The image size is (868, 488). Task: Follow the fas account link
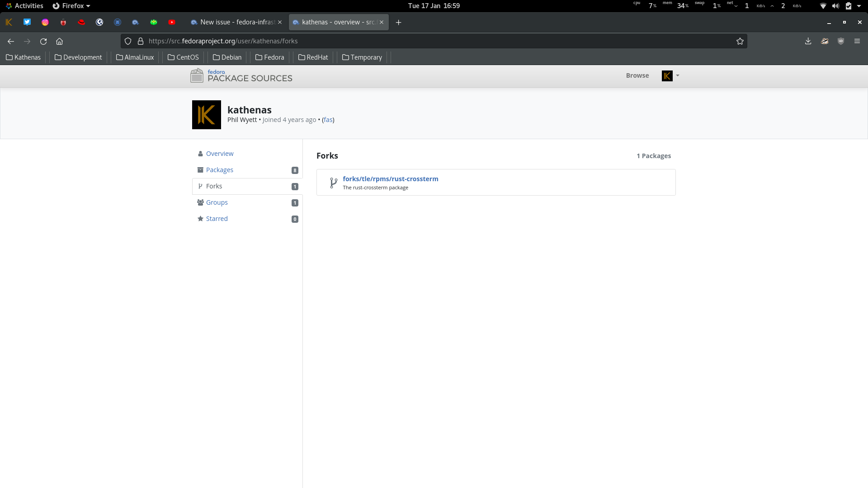(328, 120)
